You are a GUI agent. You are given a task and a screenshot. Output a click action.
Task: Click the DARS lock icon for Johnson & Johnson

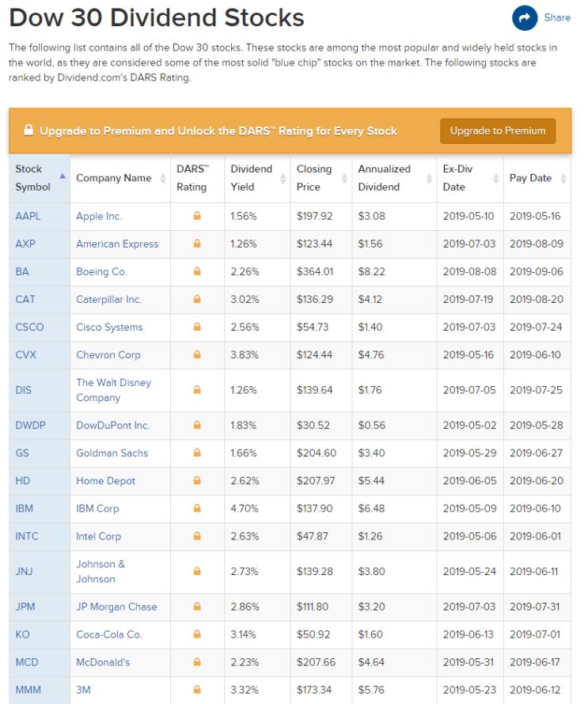point(197,571)
